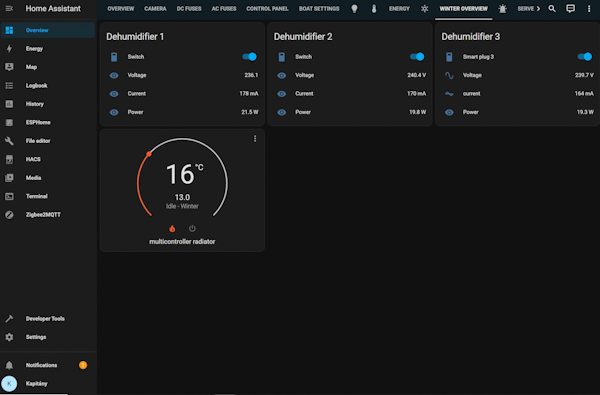The width and height of the screenshot is (600, 395).
Task: Click the notifications badge count
Action: (83, 365)
